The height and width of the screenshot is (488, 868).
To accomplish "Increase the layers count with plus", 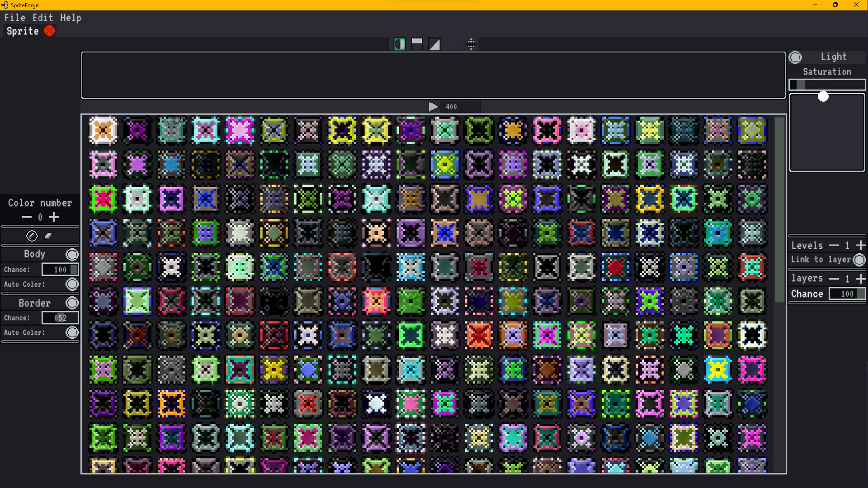I will click(x=861, y=279).
